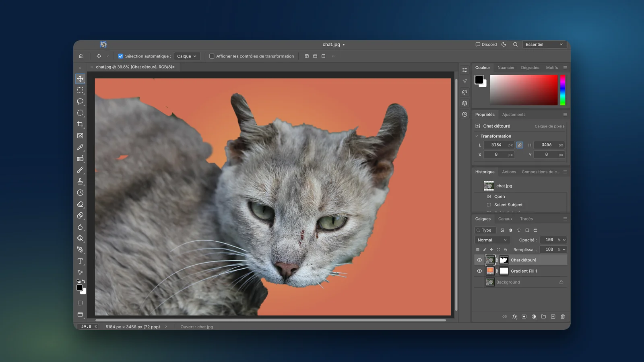Image resolution: width=644 pixels, height=362 pixels.
Task: Filter layers by type layers (T icon)
Action: coord(519,230)
